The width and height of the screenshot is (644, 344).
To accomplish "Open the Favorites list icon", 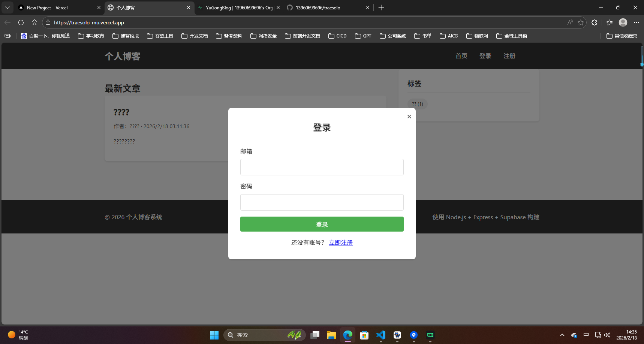I will point(609,22).
